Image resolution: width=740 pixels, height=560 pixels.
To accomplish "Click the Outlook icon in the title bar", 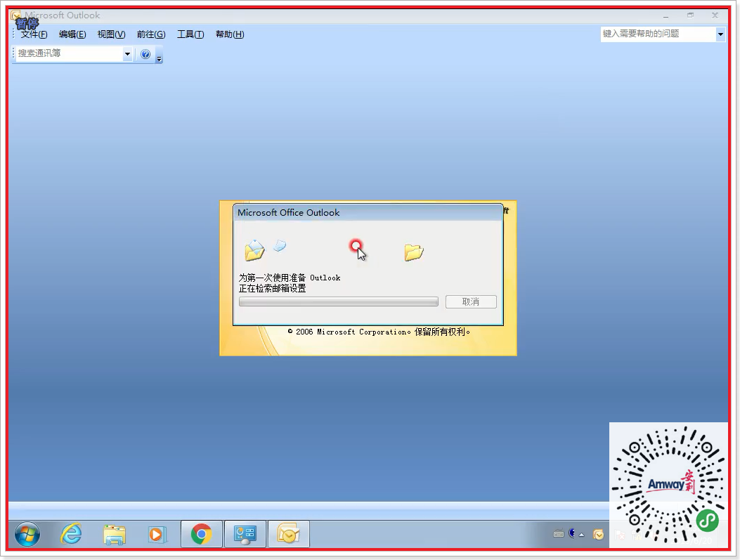I will [16, 15].
